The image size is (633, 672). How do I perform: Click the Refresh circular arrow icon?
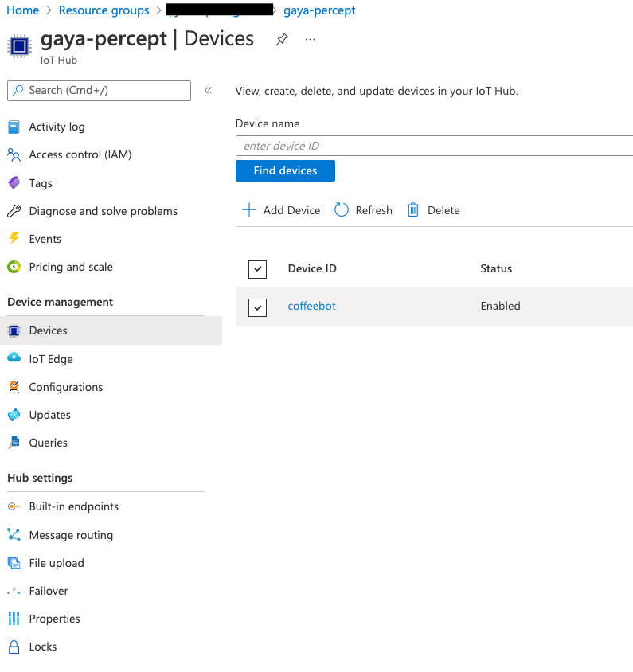click(x=341, y=210)
